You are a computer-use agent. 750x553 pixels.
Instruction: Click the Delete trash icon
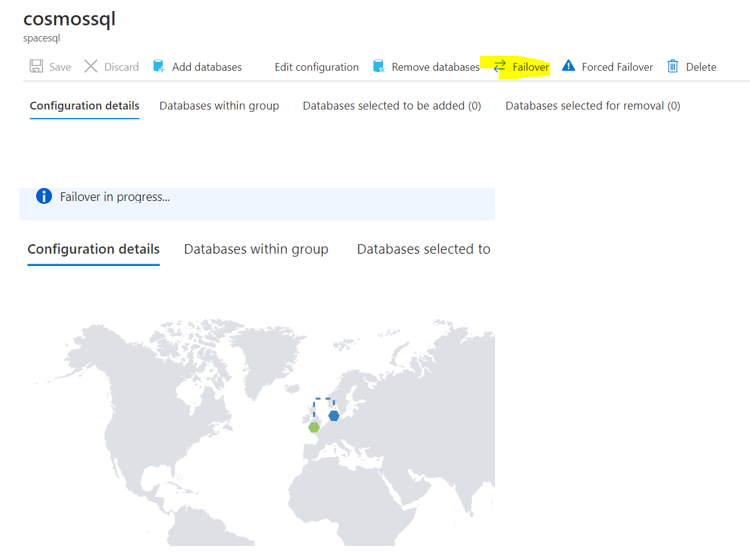click(x=673, y=67)
